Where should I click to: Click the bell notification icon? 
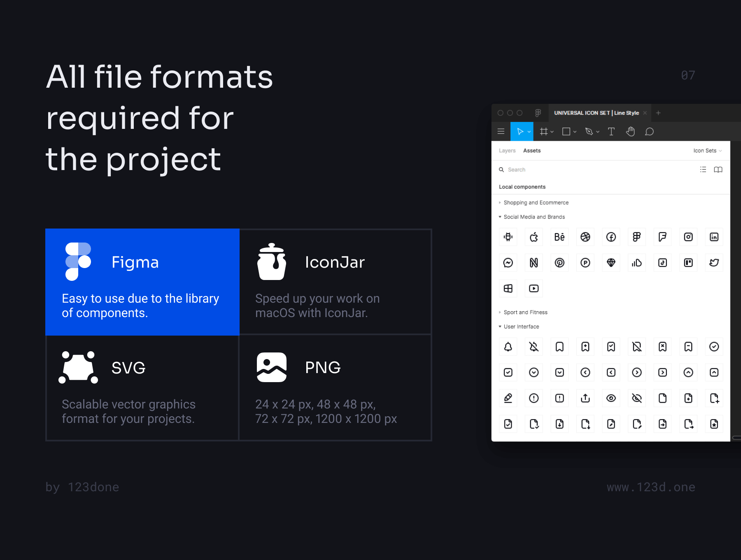pos(508,347)
